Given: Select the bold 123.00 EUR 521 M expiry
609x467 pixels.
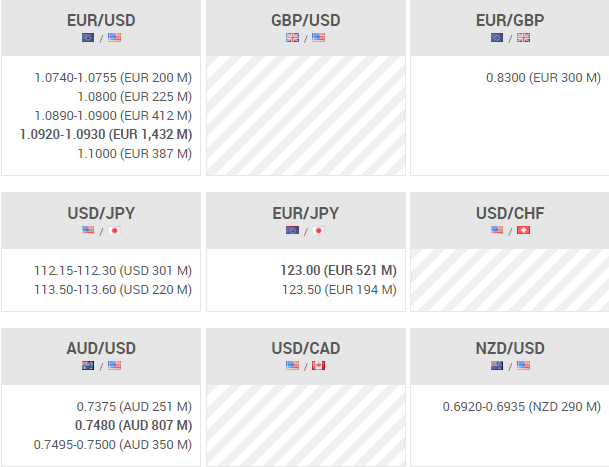Looking at the screenshot, I should 339,270.
